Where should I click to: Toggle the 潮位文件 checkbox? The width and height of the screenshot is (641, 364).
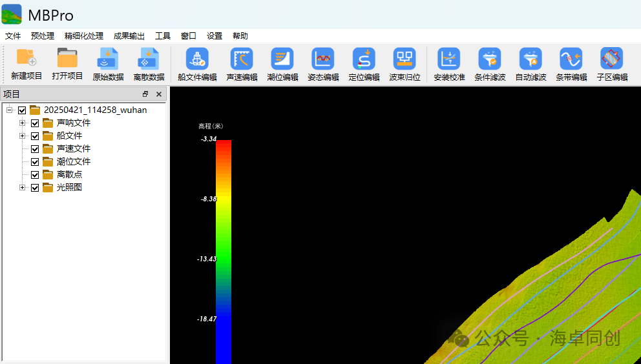(x=35, y=162)
